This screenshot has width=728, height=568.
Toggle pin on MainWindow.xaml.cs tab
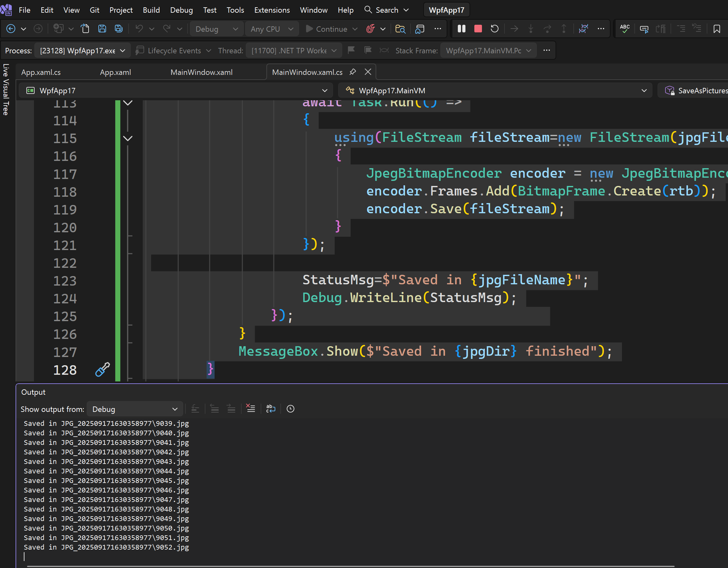(353, 72)
